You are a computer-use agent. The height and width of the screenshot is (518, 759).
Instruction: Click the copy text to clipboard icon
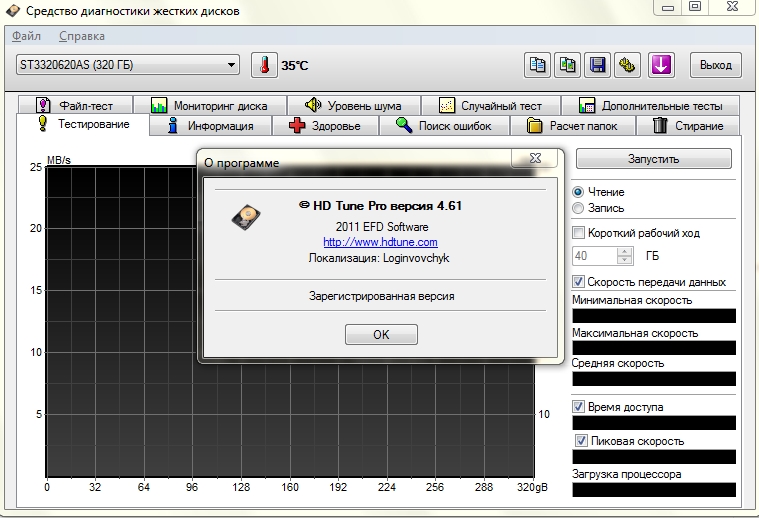[x=538, y=65]
